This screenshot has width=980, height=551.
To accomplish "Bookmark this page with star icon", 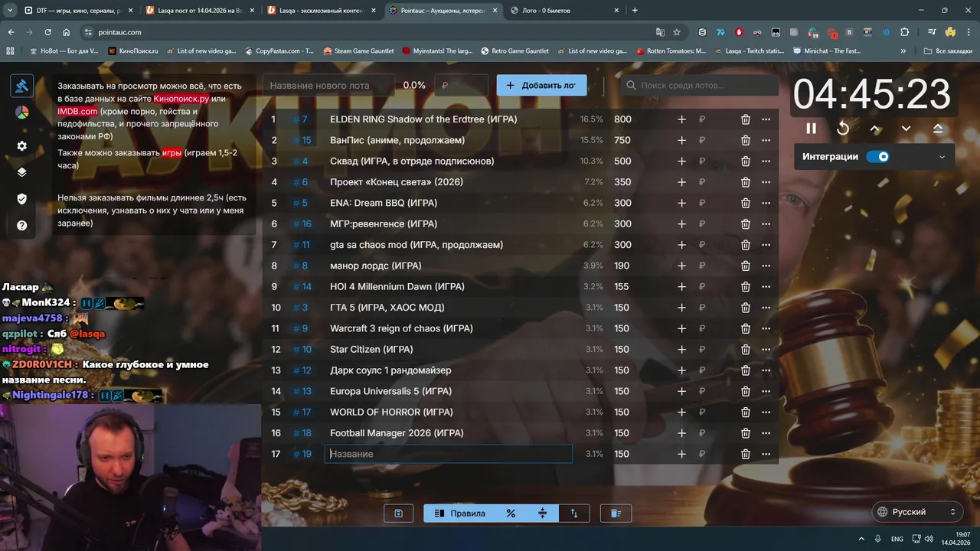I will 677,32.
